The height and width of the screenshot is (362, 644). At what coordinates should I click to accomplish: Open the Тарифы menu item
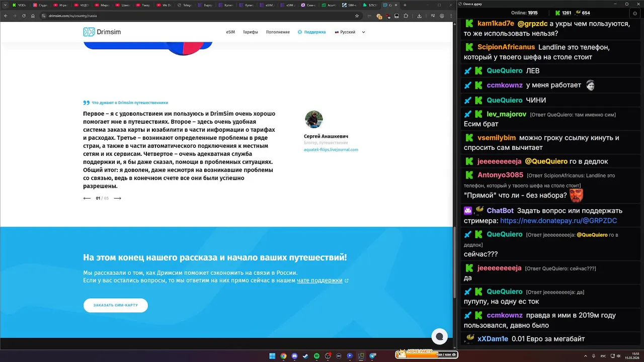tap(251, 32)
